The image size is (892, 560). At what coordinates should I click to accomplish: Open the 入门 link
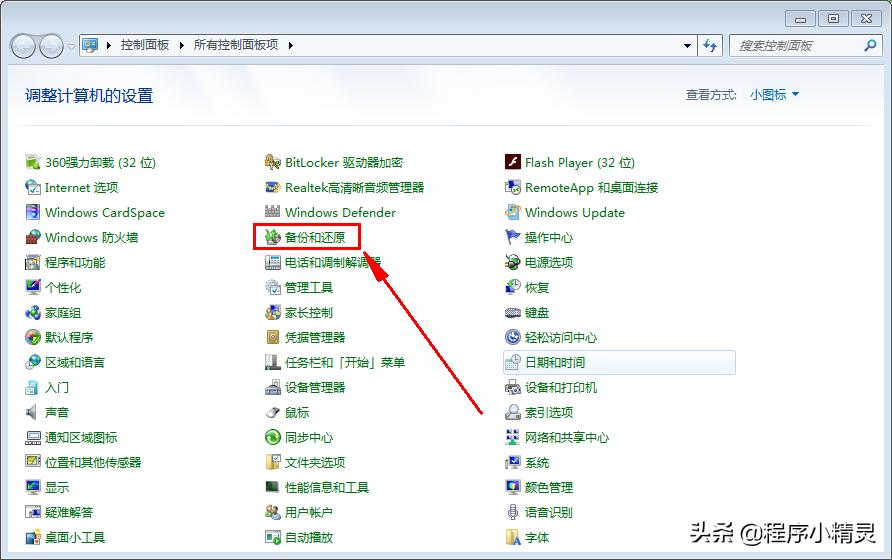[x=56, y=388]
